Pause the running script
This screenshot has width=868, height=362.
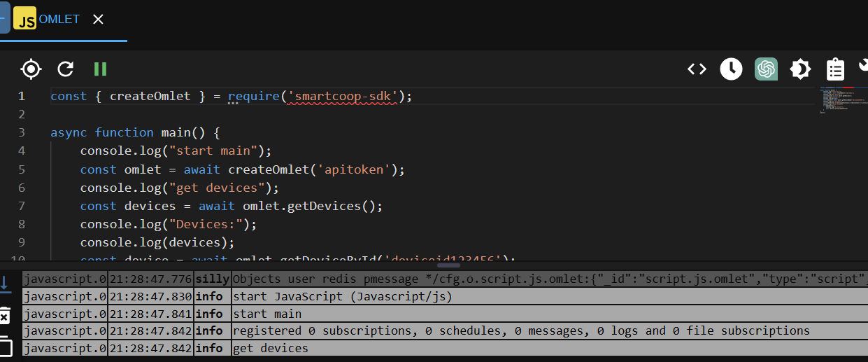click(100, 69)
